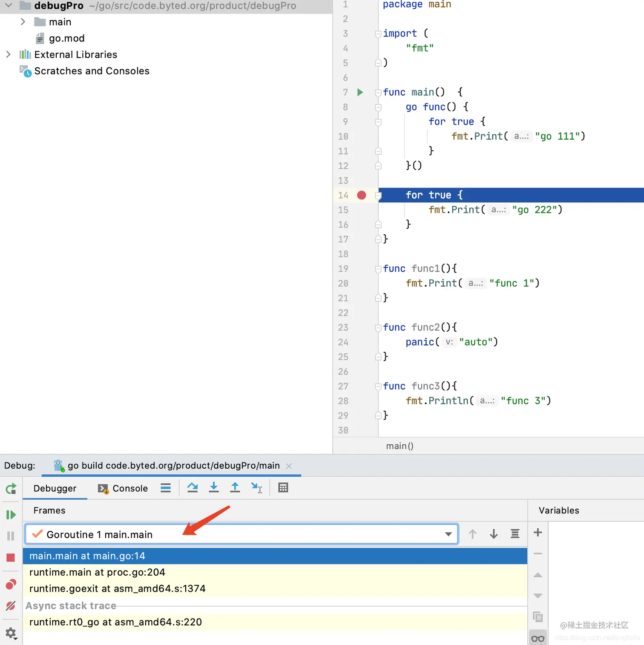The height and width of the screenshot is (645, 644).
Task: Click main() breadcrumb in editor
Action: [x=400, y=446]
